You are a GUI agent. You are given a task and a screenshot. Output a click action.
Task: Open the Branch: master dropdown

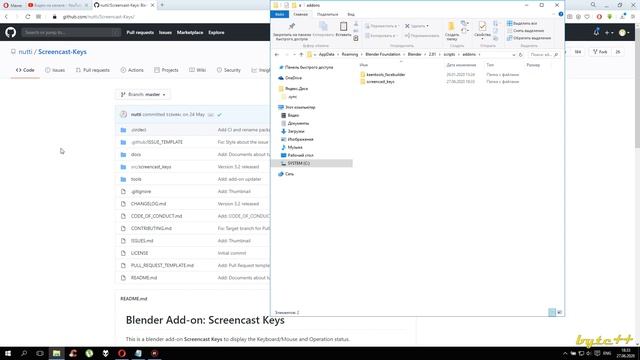tap(143, 94)
